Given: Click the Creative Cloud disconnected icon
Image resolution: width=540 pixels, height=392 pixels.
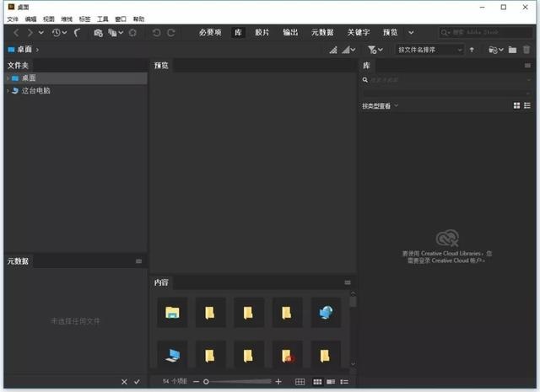Looking at the screenshot, I should pos(447,239).
